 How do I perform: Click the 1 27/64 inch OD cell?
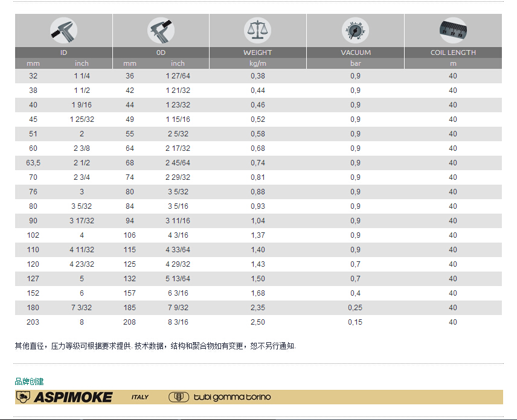[178, 76]
